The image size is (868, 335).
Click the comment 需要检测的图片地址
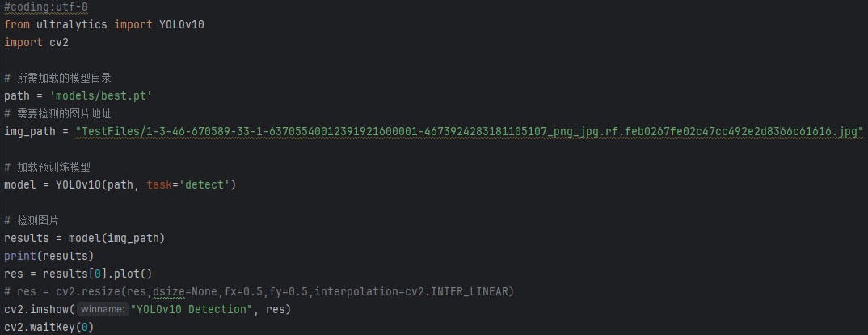pyautogui.click(x=63, y=113)
